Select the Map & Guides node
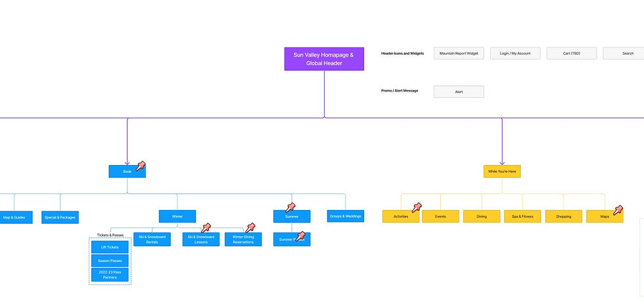The height and width of the screenshot is (302, 644). click(14, 217)
